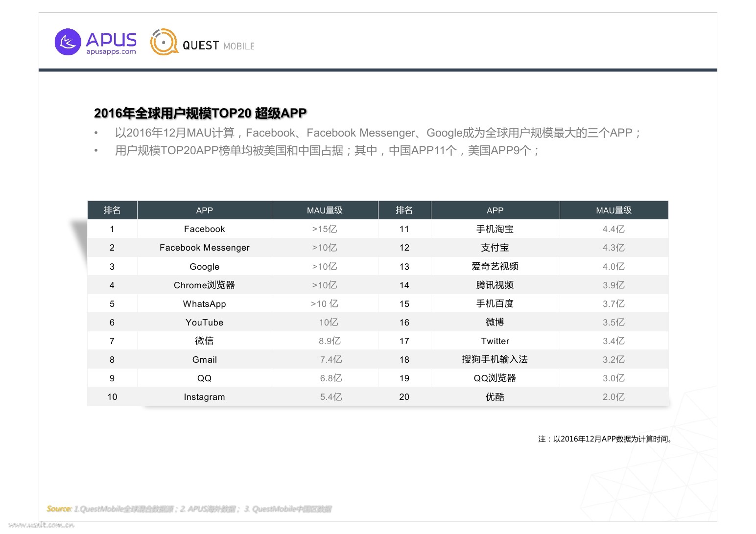This screenshot has width=756, height=534.
Task: Select the 4.4亿 MAU value
Action: pos(614,229)
